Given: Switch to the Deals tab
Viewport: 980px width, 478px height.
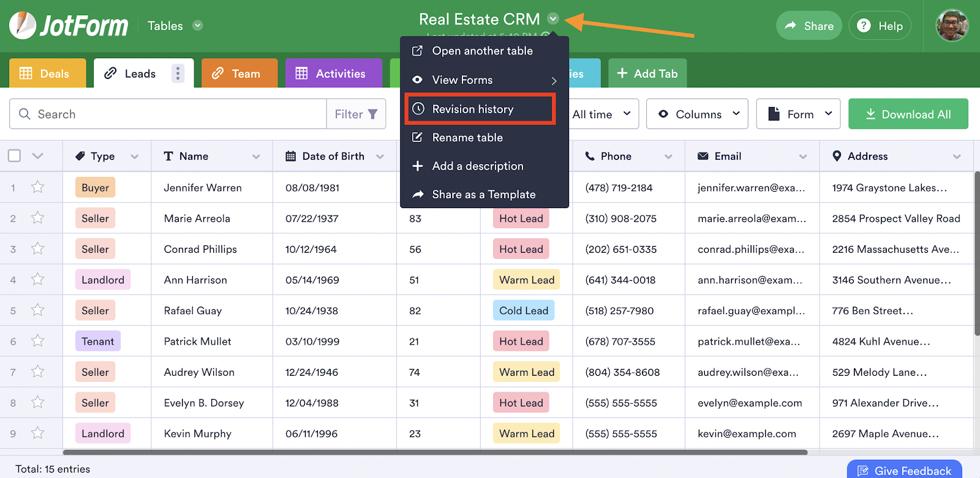Looking at the screenshot, I should (x=48, y=73).
